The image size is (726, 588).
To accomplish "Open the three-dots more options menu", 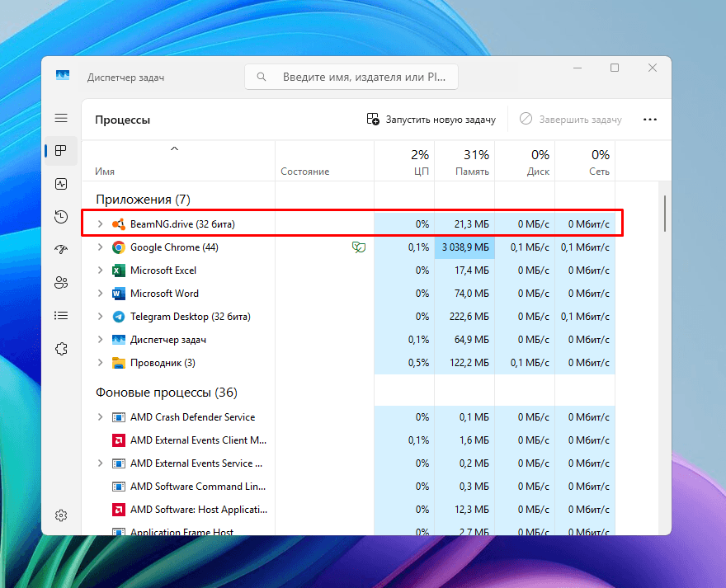I will (x=650, y=120).
